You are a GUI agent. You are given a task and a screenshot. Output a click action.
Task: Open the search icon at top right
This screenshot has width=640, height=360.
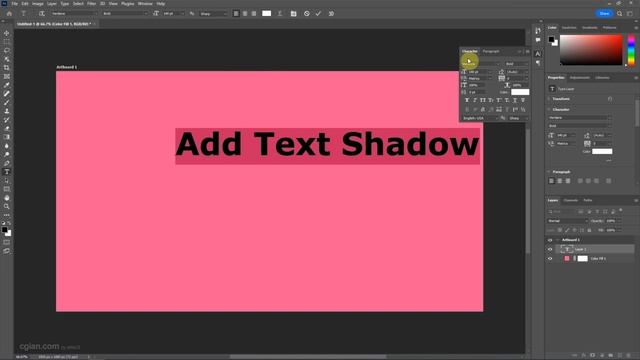[620, 13]
